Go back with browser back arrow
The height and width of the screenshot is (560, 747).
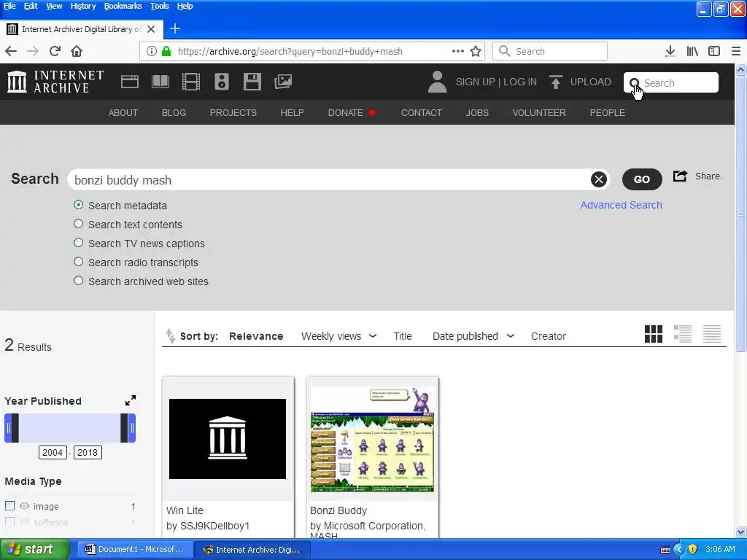point(11,51)
